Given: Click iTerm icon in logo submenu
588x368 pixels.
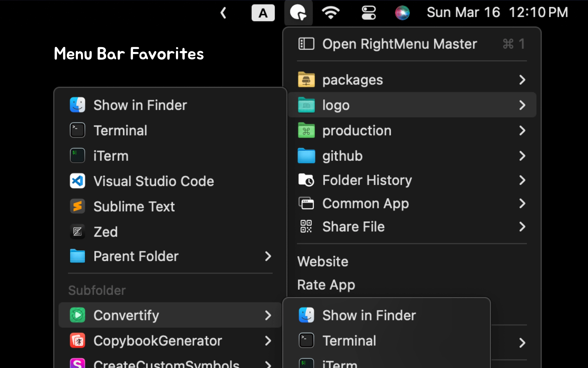Looking at the screenshot, I should [77, 155].
